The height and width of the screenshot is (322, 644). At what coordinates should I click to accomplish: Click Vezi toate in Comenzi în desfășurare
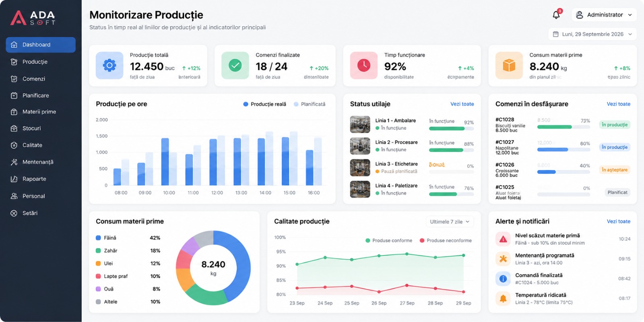click(x=619, y=104)
